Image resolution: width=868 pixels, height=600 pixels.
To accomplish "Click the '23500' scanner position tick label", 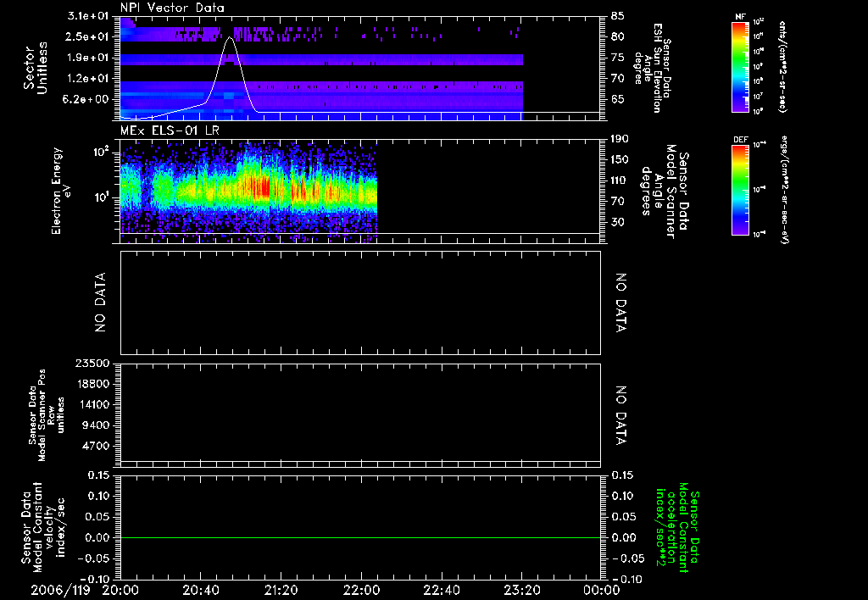I will tap(92, 363).
